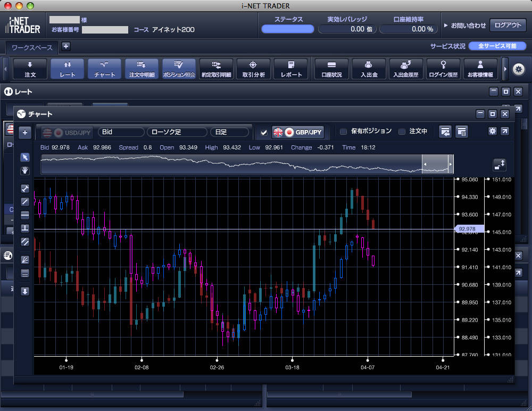Open the チャート chart toolbar button
This screenshot has width=532, height=411.
[x=104, y=69]
